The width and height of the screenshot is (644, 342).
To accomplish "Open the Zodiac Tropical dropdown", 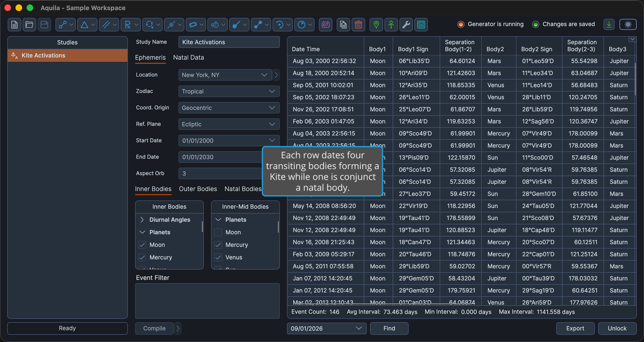I will click(x=229, y=91).
